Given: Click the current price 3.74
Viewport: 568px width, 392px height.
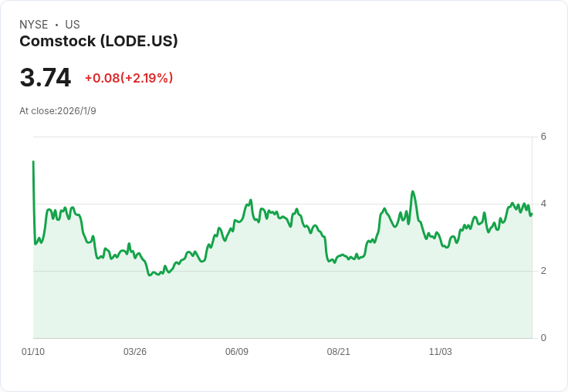Looking at the screenshot, I should click(x=46, y=78).
